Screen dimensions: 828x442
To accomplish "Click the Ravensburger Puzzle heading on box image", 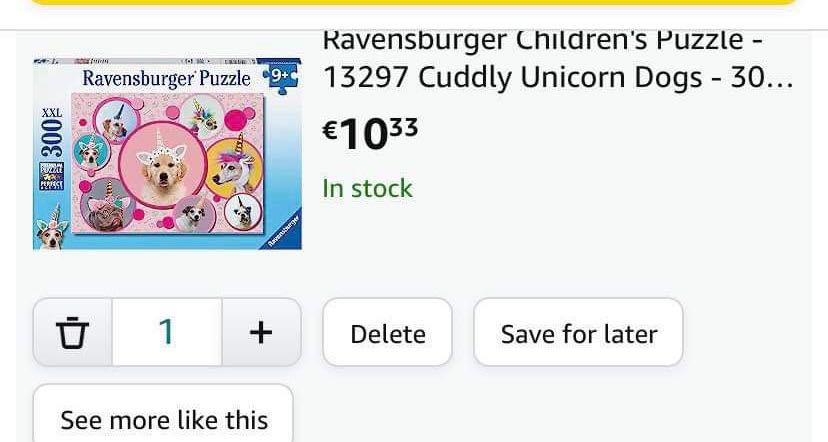I will point(166,78).
